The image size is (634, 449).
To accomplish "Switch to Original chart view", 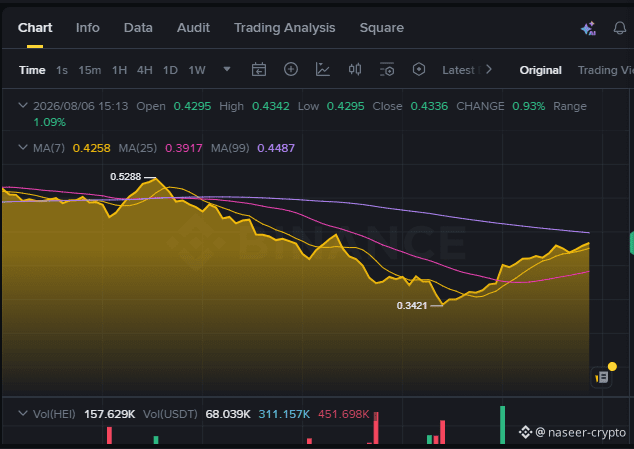I will (x=541, y=70).
